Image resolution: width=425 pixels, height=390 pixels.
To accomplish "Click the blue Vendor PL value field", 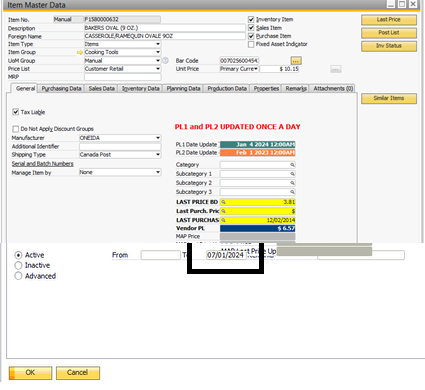I will tap(257, 228).
